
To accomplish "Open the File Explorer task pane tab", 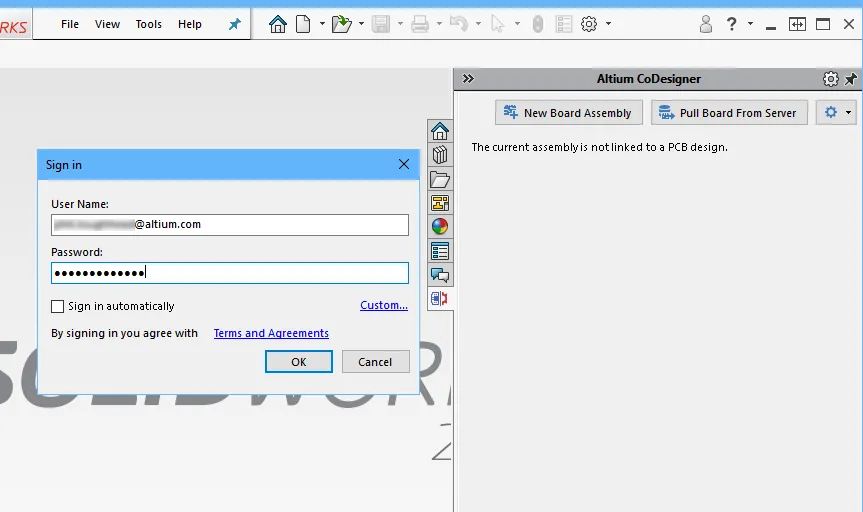I will click(x=440, y=179).
